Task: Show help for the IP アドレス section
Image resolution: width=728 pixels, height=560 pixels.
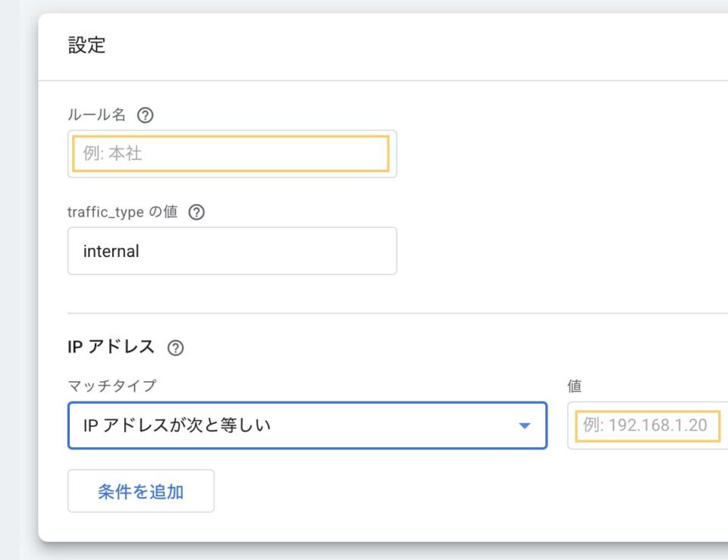Action: (x=175, y=348)
